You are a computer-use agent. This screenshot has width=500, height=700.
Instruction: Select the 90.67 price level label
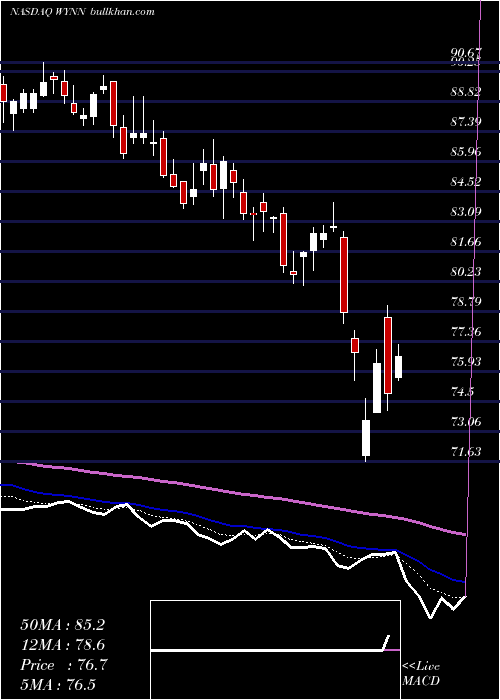click(466, 54)
